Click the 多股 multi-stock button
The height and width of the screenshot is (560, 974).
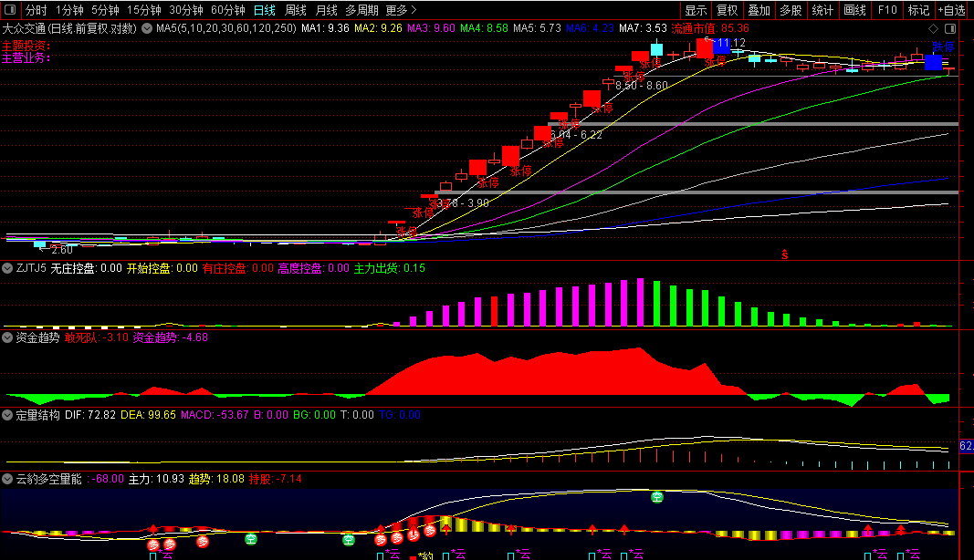[791, 10]
